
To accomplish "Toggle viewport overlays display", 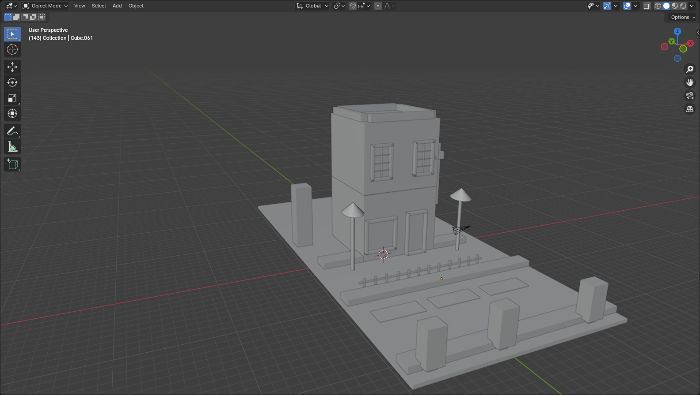I will tap(627, 6).
